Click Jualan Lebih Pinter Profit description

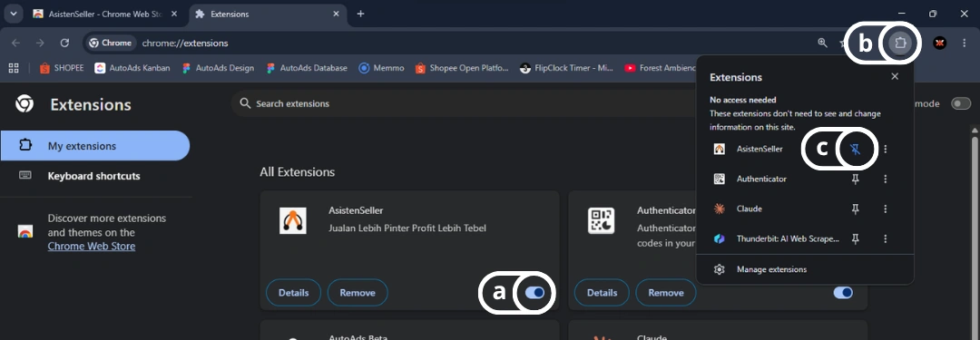click(407, 228)
